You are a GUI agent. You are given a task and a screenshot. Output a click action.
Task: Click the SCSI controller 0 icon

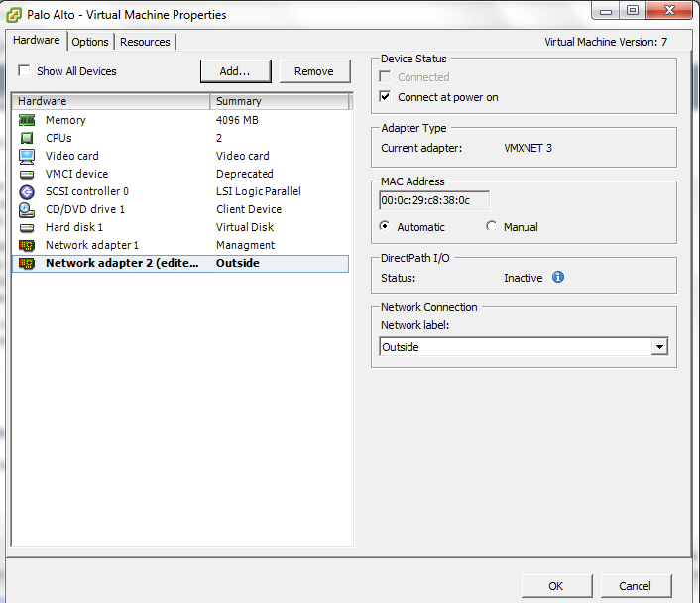point(27,191)
